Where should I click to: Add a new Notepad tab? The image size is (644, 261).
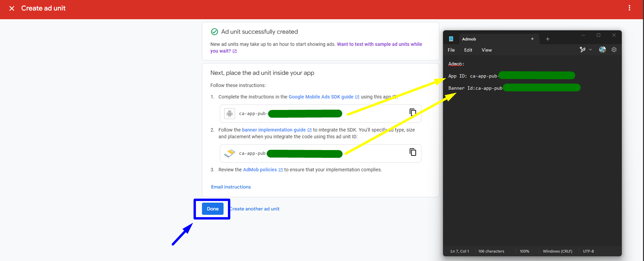[548, 39]
